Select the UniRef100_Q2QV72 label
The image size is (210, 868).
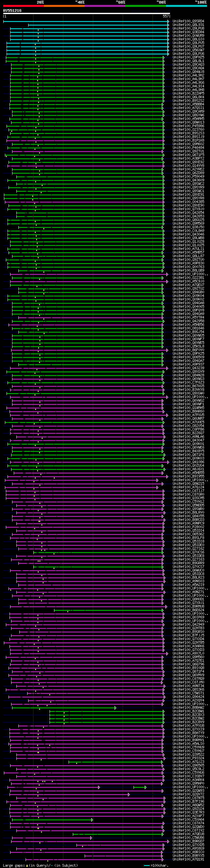(188, 794)
